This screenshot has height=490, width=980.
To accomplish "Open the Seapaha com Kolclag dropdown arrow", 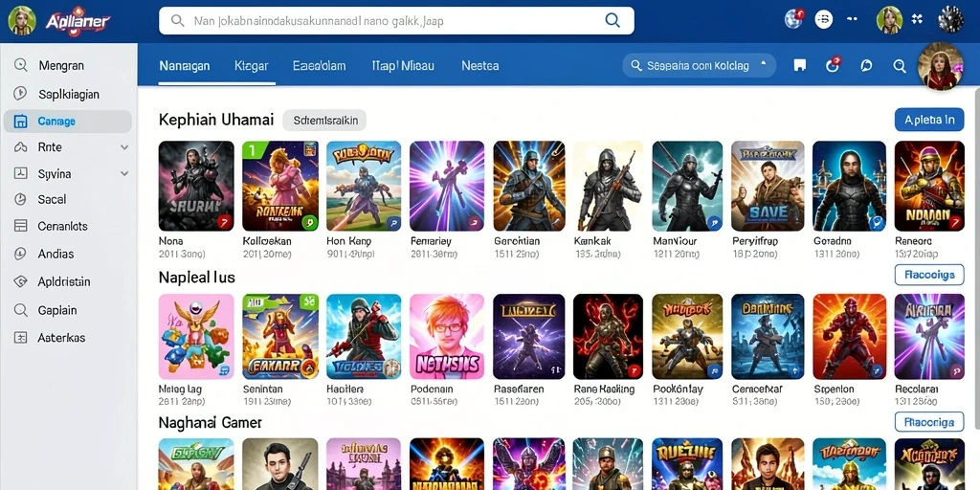I will tap(763, 64).
